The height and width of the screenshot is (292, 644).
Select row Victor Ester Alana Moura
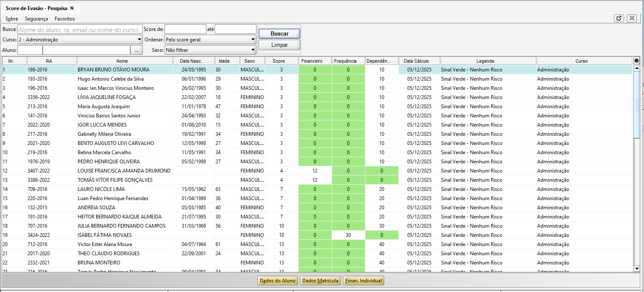click(x=317, y=244)
